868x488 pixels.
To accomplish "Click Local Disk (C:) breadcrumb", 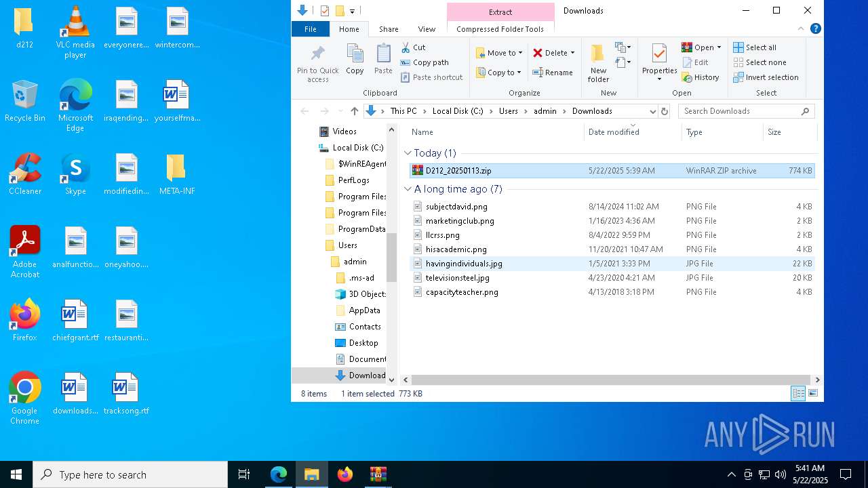I will pyautogui.click(x=458, y=111).
